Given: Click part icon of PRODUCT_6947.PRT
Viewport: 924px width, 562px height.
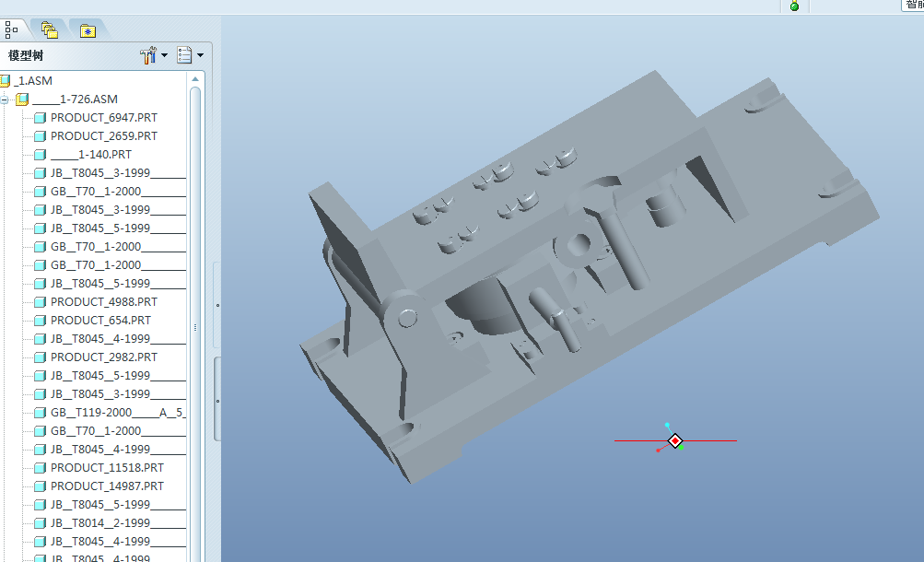Looking at the screenshot, I should 40,118.
